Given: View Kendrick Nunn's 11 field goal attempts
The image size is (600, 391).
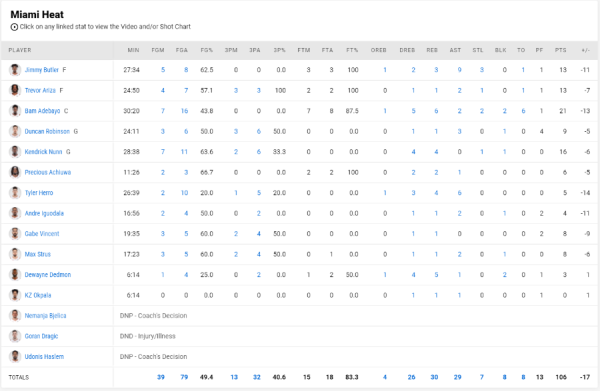Looking at the screenshot, I should pyautogui.click(x=184, y=152).
